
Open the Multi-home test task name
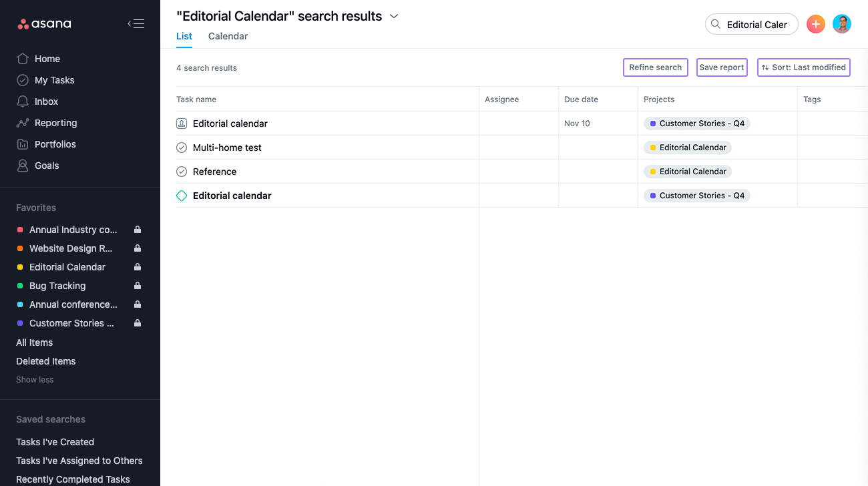pos(227,148)
